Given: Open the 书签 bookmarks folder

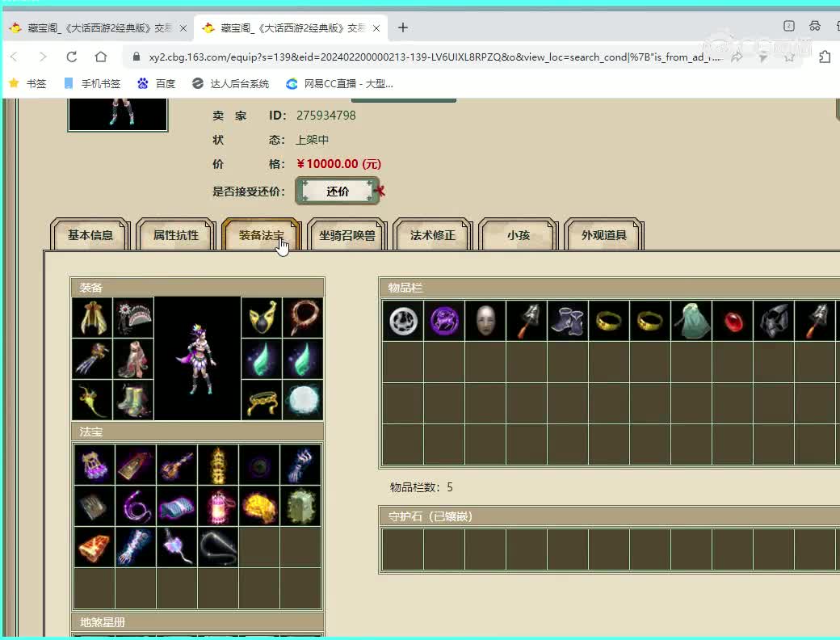Looking at the screenshot, I should coord(27,83).
